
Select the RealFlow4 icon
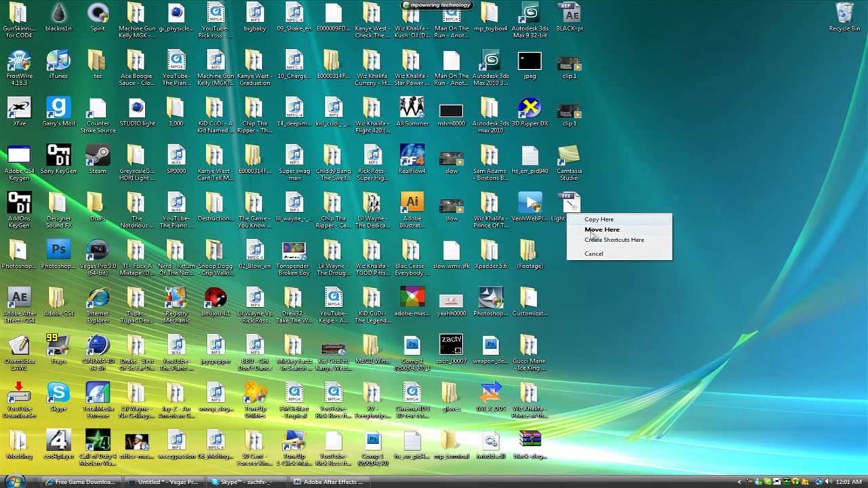[412, 160]
